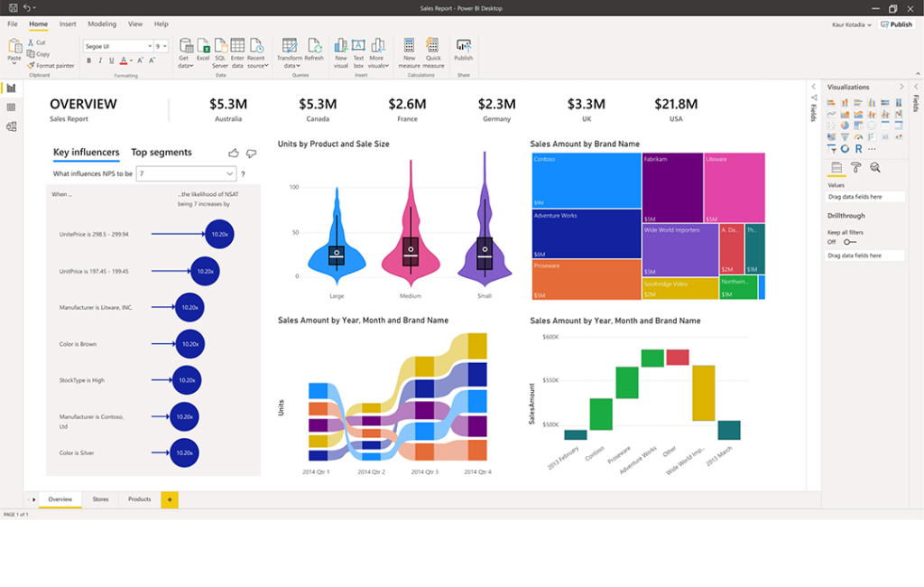Viewport: 924px width, 587px height.
Task: Switch to the Modeling ribbon tab
Action: (102, 24)
